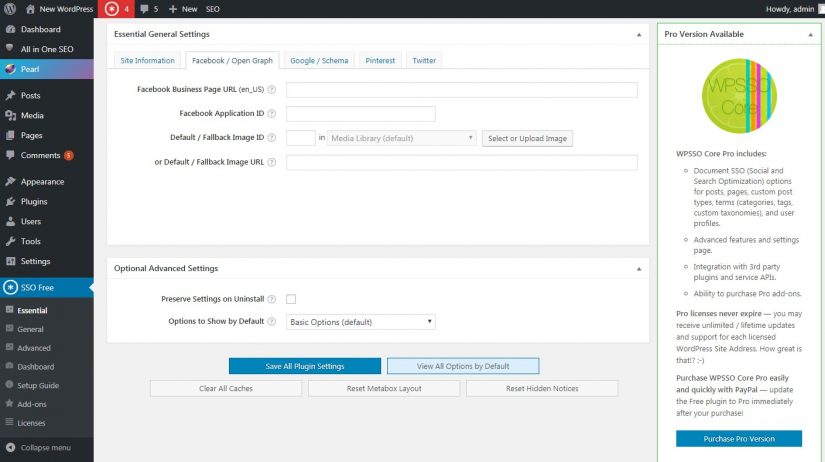Screen dimensions: 825x462
Task: Click the plus New content icon
Action: 173,9
